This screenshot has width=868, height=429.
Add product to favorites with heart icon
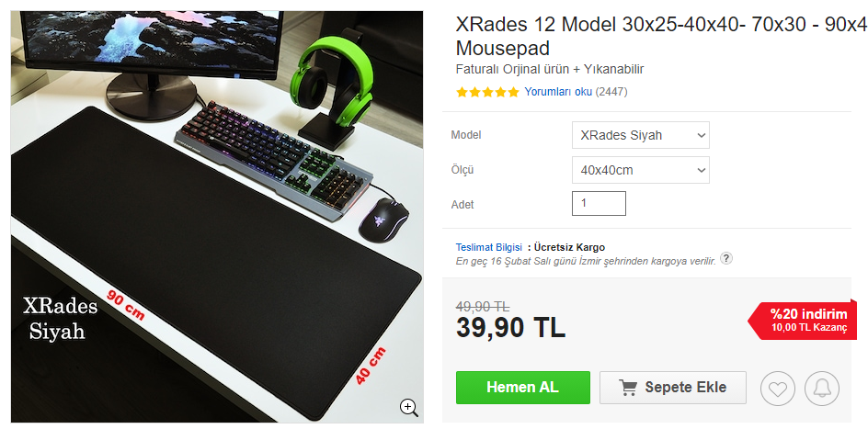tap(777, 388)
